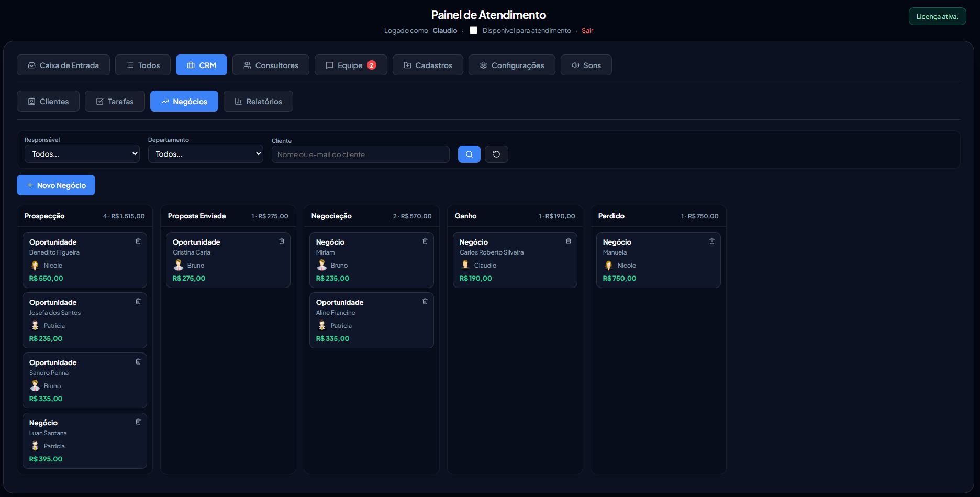Image resolution: width=980 pixels, height=497 pixels.
Task: Click the Novo Negócio button
Action: [56, 185]
